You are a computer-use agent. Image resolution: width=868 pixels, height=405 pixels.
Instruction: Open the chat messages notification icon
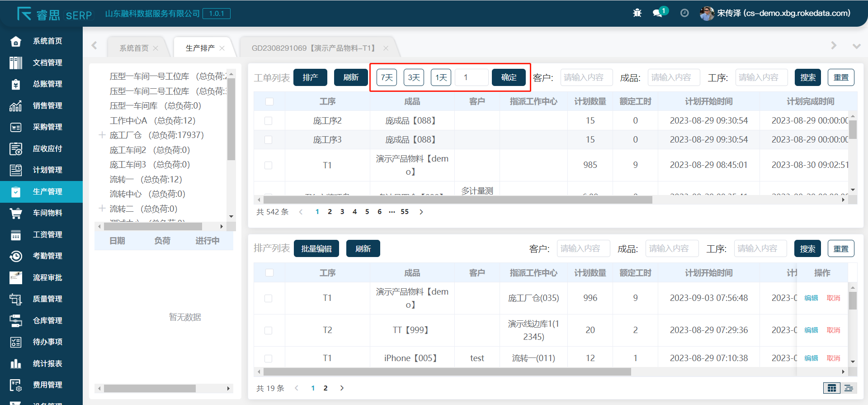click(658, 13)
